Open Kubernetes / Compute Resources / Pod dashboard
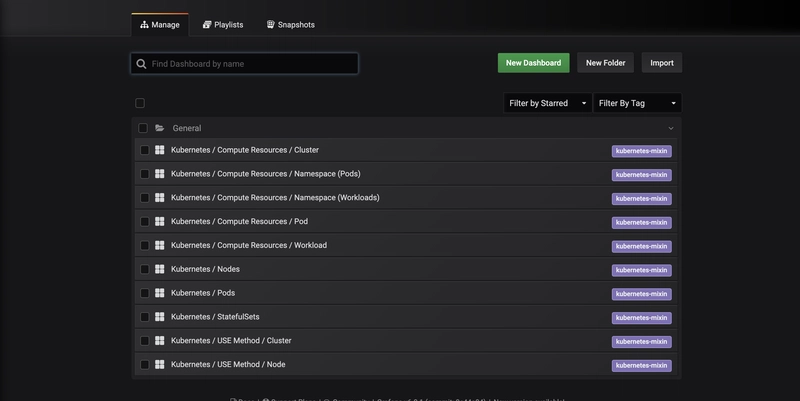Screen dimensions: 800x401 pos(239,221)
